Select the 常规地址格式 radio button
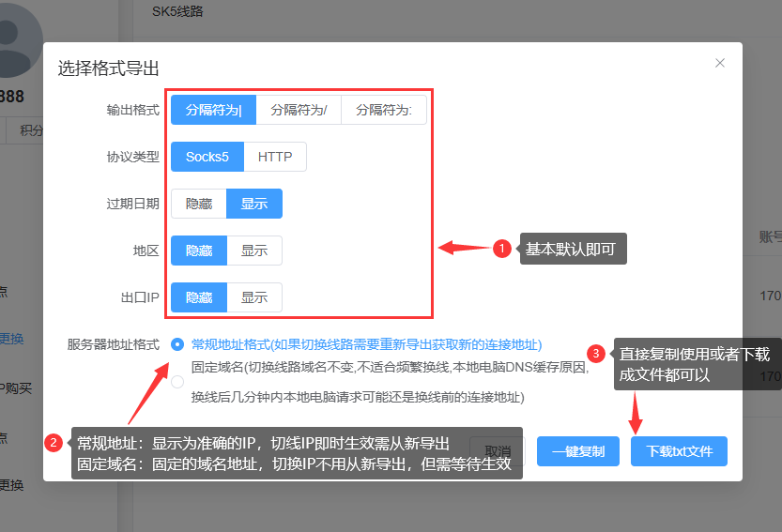Viewport: 782px width, 532px height. tap(177, 344)
